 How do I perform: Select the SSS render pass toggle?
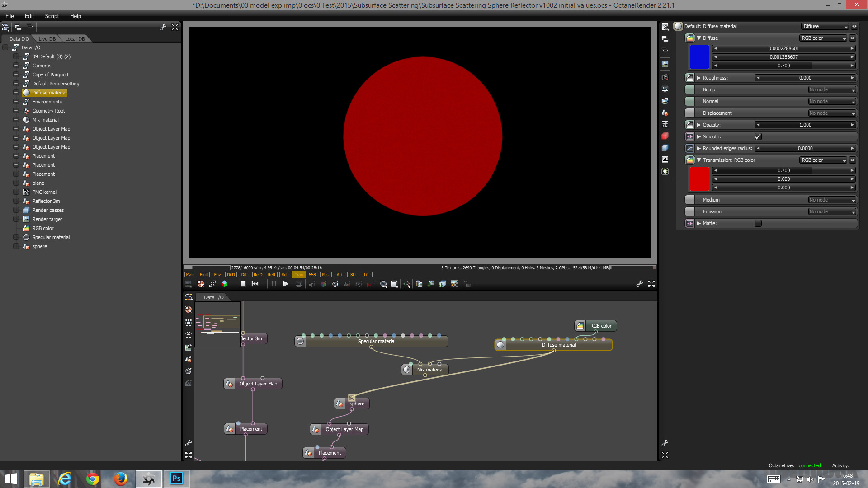312,275
